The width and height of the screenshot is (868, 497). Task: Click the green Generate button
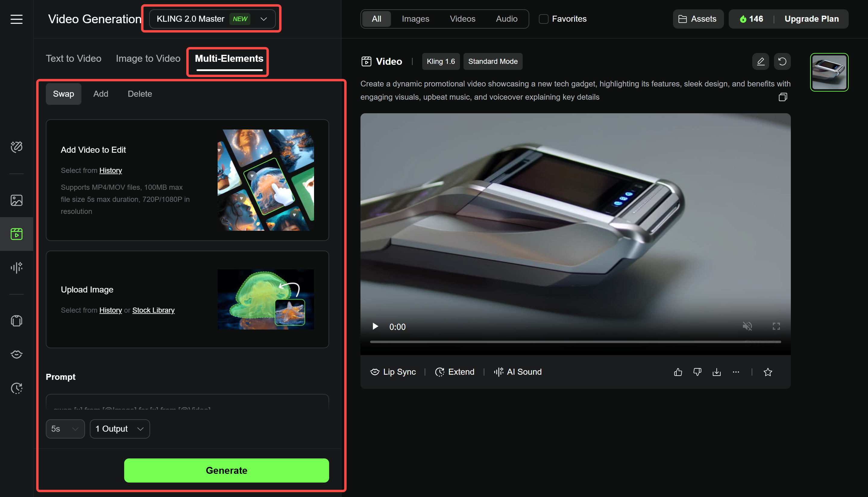[x=226, y=470]
